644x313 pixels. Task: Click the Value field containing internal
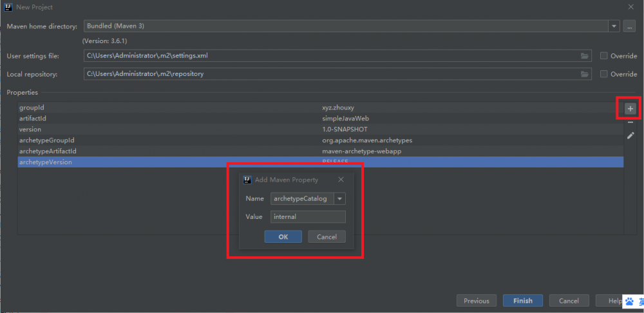(x=308, y=216)
